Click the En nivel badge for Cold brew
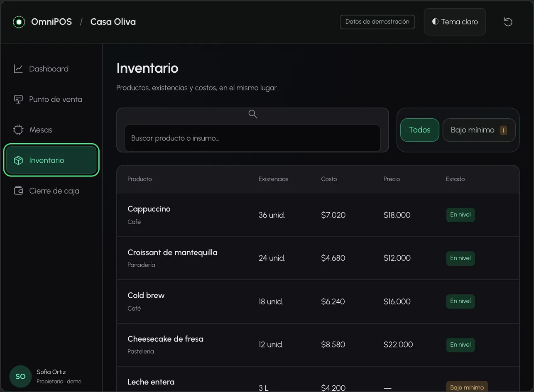Image resolution: width=534 pixels, height=392 pixels. 461,301
